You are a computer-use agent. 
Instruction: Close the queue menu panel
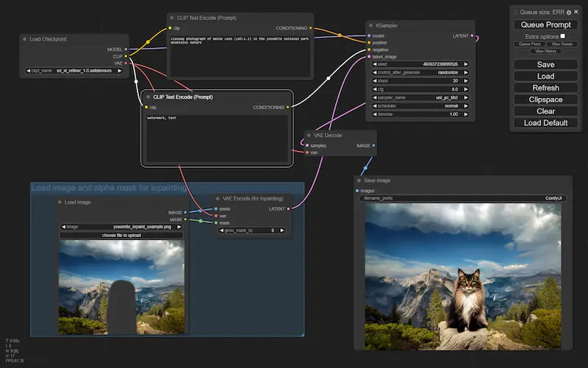coord(576,12)
